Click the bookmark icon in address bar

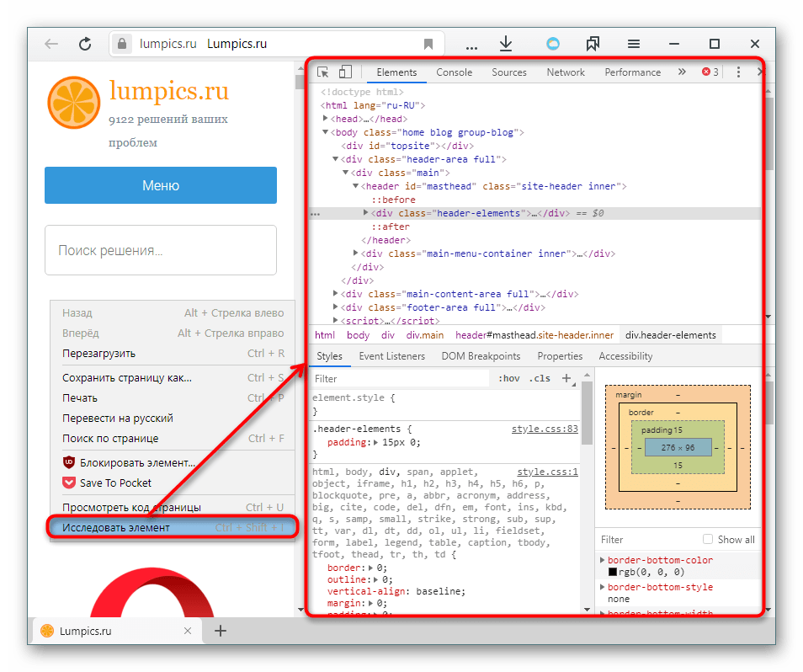pos(428,44)
